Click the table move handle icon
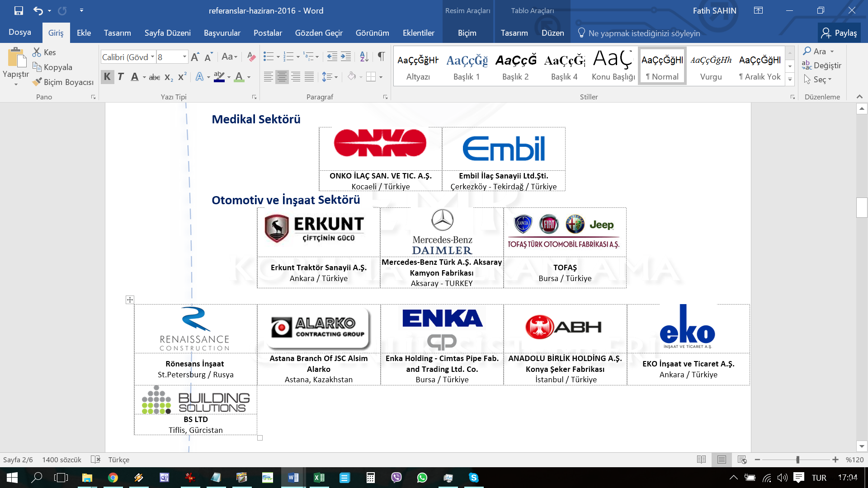This screenshot has width=868, height=488. (x=130, y=300)
